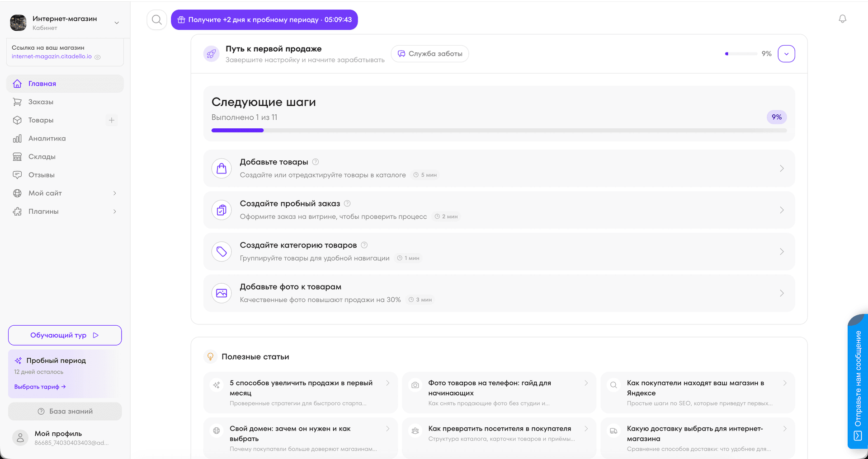Click help icon beside Создайте категорию товаров
Viewport: 868px width, 459px height.
point(364,245)
